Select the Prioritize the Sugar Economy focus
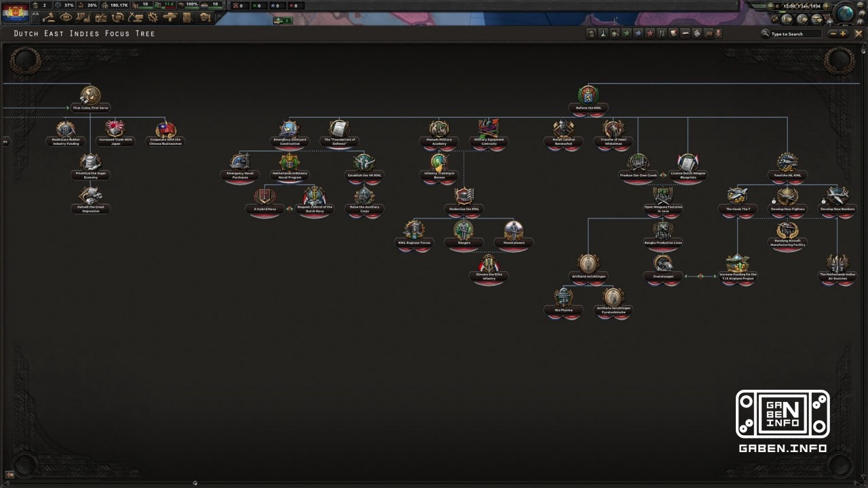Viewport: 868px width, 488px height. point(90,167)
